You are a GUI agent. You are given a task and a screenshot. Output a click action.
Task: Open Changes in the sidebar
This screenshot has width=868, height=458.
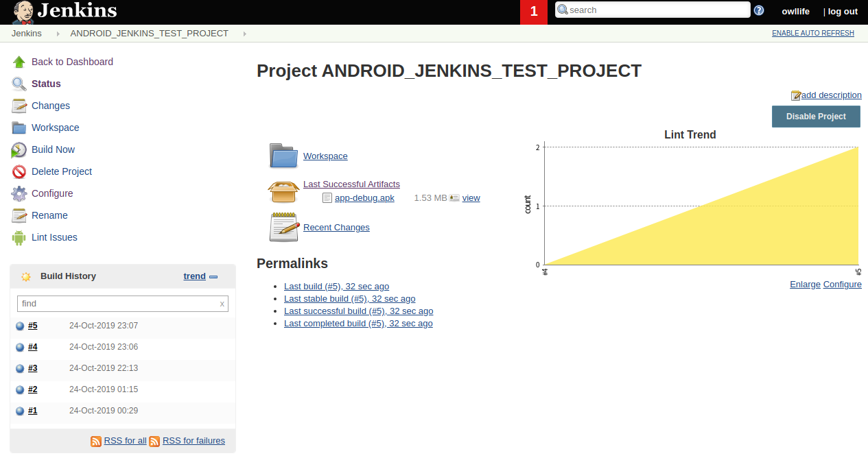coord(51,106)
